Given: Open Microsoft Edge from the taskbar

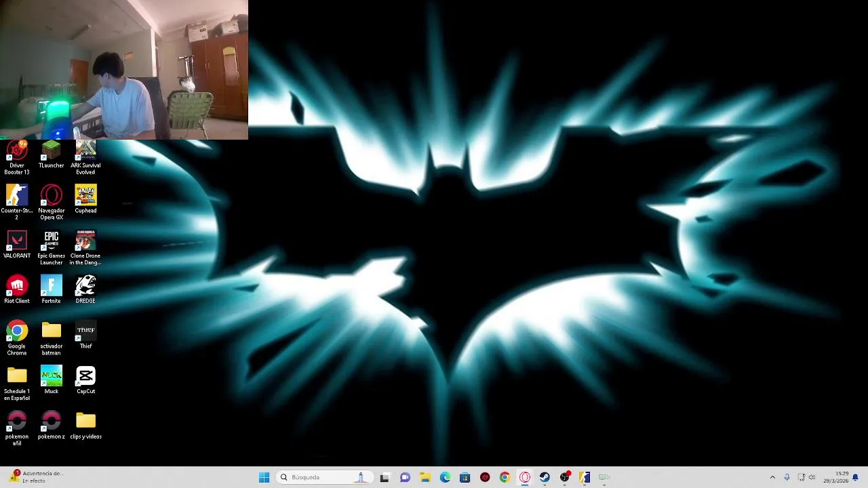Looking at the screenshot, I should coord(445,477).
